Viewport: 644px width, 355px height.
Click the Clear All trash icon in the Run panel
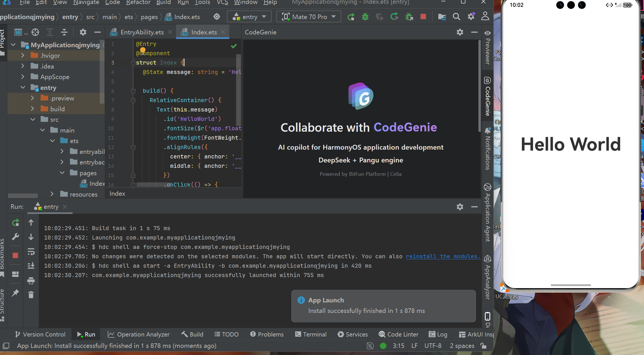click(x=31, y=295)
